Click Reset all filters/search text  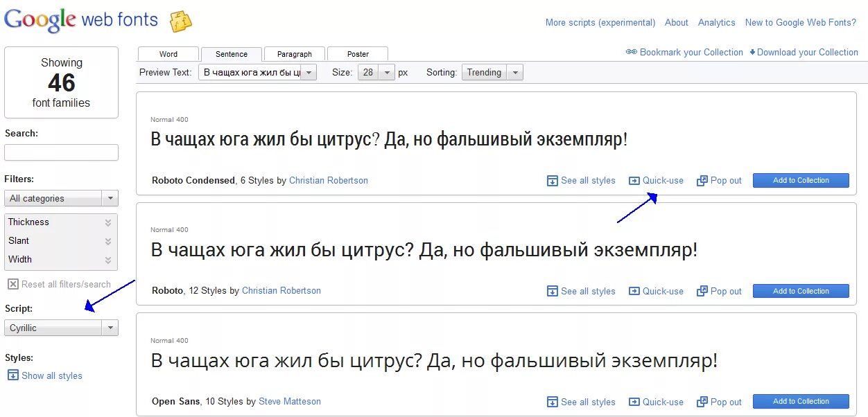pos(66,284)
